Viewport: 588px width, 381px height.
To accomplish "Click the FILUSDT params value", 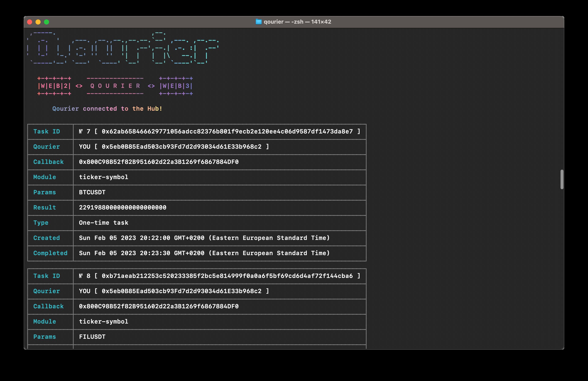I will [92, 337].
